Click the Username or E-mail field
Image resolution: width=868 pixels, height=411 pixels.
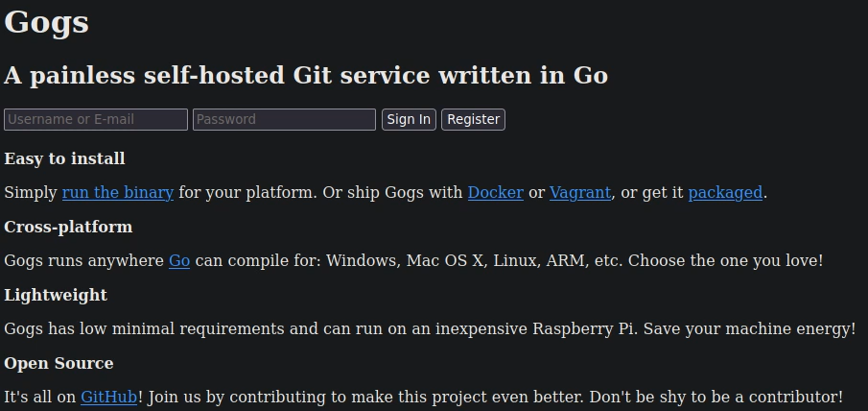96,119
